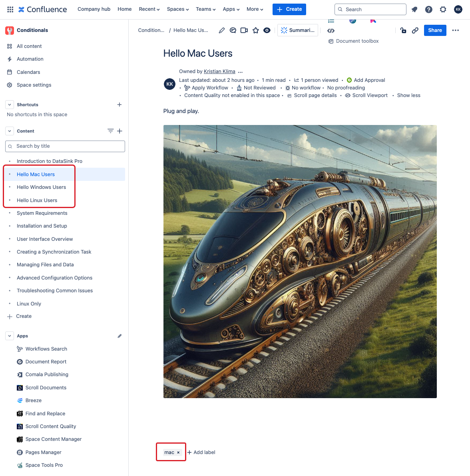Viewport: 470px width, 476px height.
Task: Remove the mac label
Action: pyautogui.click(x=178, y=452)
